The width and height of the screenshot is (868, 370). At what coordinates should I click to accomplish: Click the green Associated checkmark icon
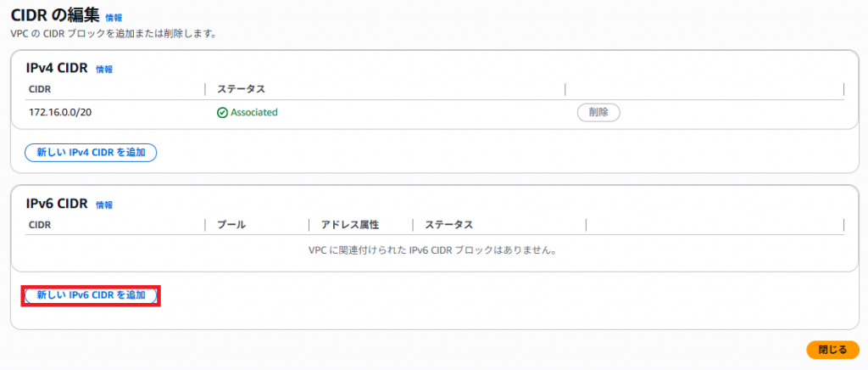222,112
